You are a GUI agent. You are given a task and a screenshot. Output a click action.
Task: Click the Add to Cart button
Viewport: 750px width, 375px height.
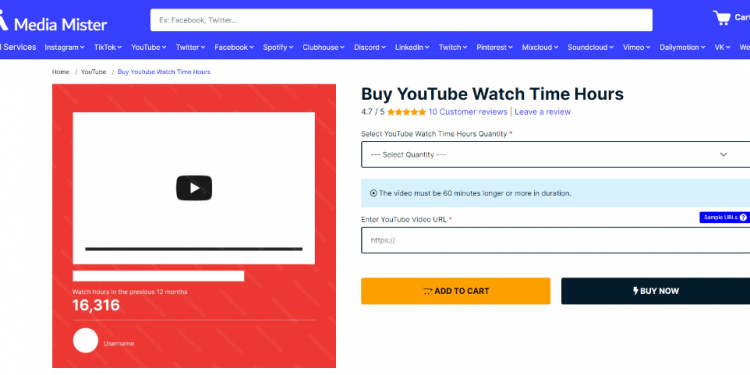(x=456, y=291)
